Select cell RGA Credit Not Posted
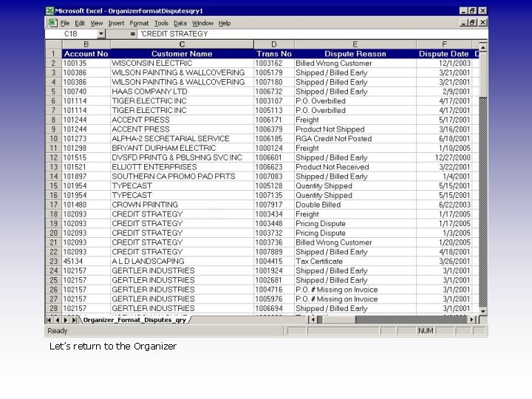This screenshot has width=532, height=399. click(355, 139)
